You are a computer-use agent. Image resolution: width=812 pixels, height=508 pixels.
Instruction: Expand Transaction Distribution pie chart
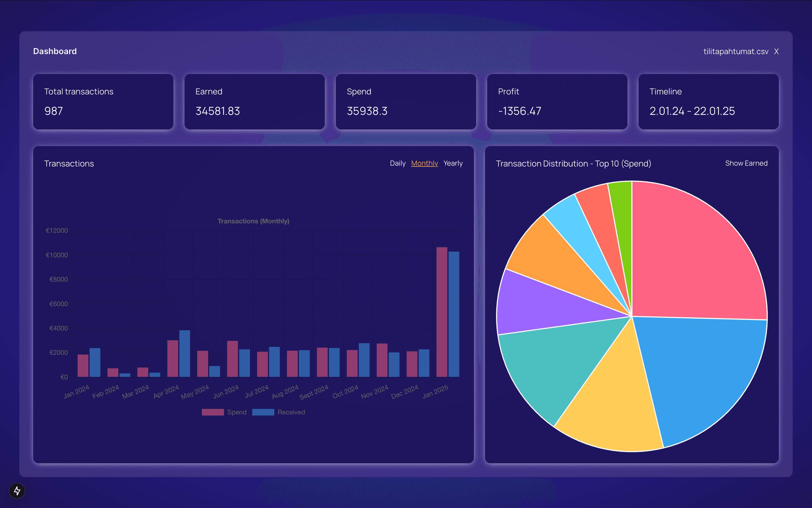[573, 163]
